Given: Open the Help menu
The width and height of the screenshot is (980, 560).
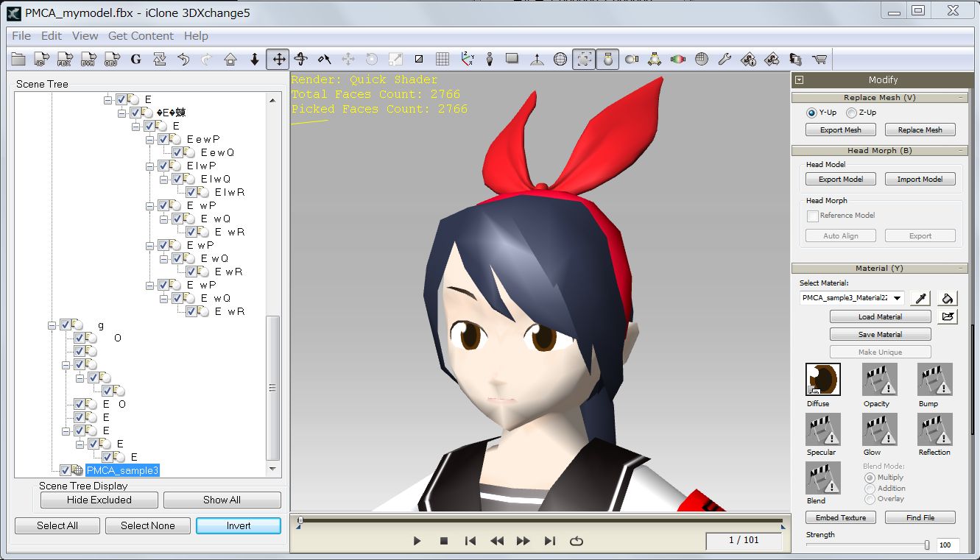Looking at the screenshot, I should click(196, 35).
